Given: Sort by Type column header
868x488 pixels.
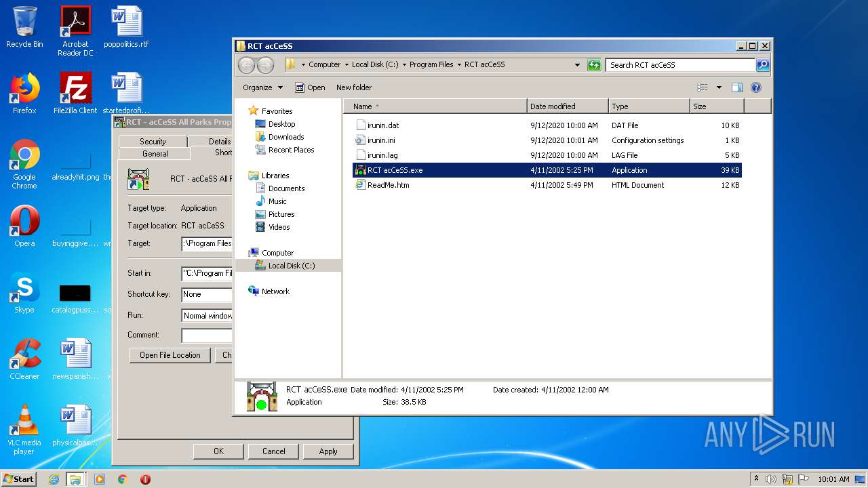Looking at the screenshot, I should [649, 106].
